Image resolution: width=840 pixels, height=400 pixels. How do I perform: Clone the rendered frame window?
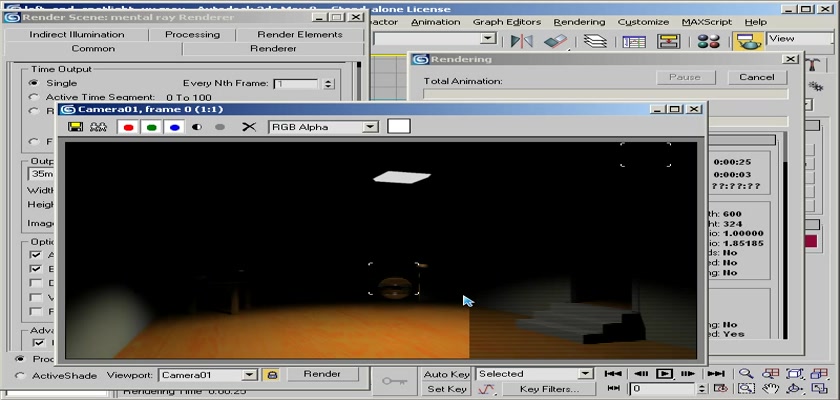click(x=98, y=127)
